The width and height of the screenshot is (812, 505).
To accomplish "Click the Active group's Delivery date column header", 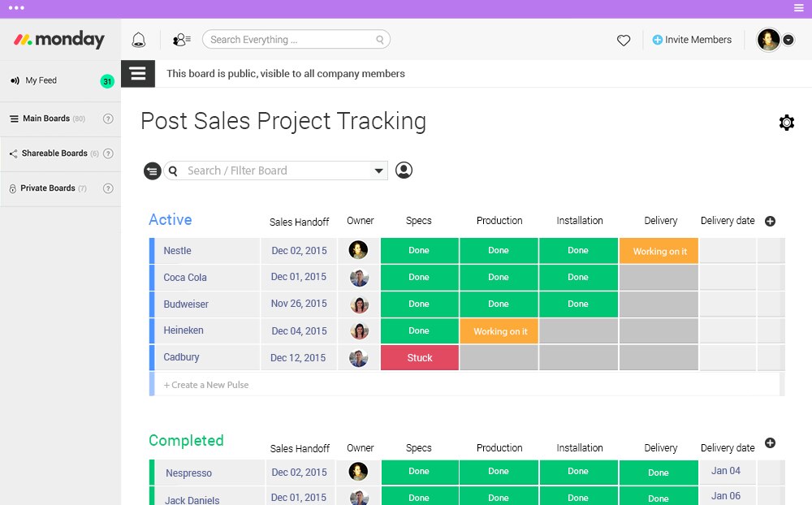I will 728,221.
